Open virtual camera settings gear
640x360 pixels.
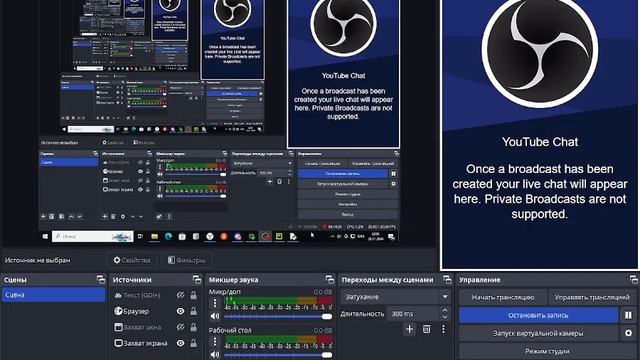coord(628,333)
